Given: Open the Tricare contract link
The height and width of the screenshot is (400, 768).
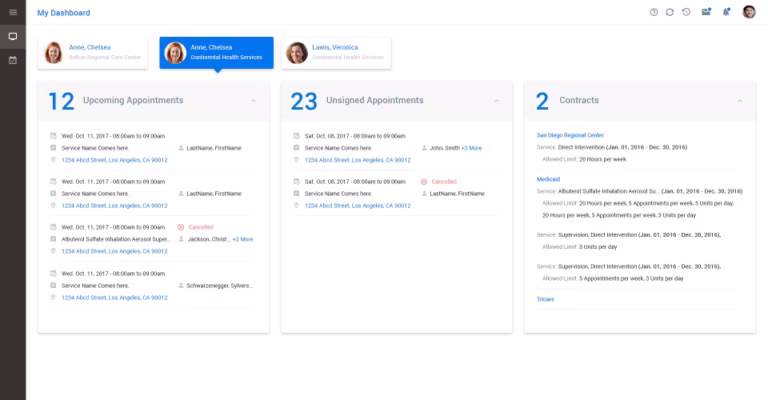Looking at the screenshot, I should tap(545, 299).
